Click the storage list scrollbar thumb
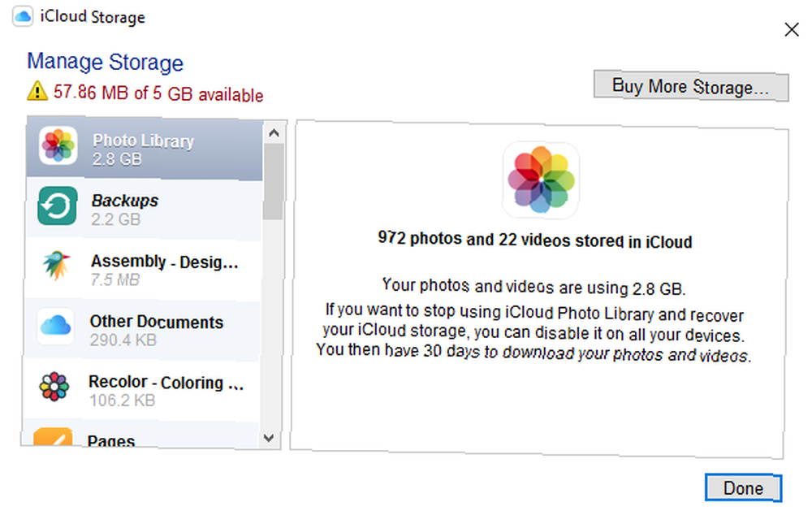 tap(273, 182)
